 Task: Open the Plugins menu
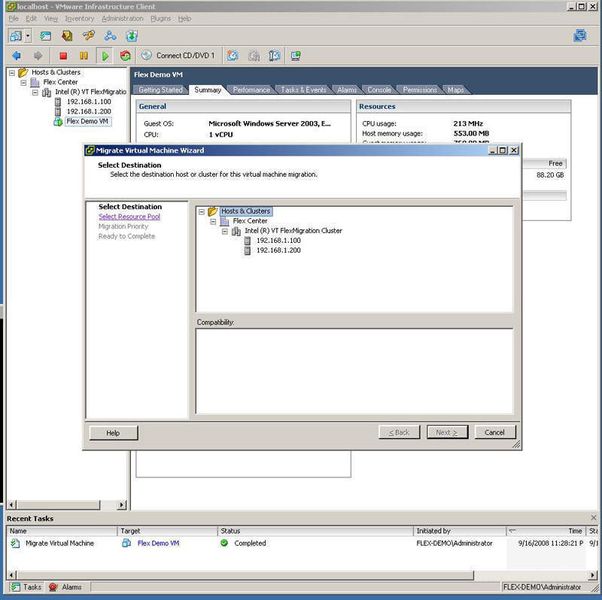click(x=160, y=18)
